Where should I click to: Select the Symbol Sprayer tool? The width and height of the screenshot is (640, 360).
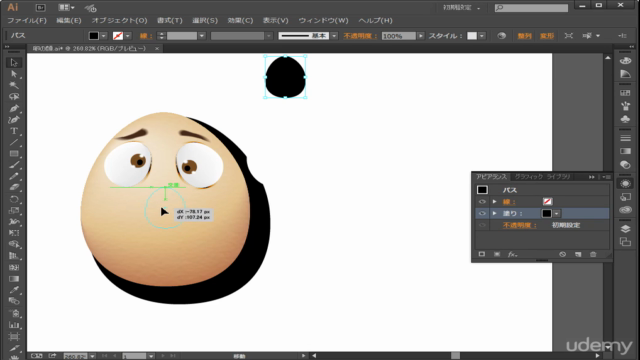[x=14, y=313]
